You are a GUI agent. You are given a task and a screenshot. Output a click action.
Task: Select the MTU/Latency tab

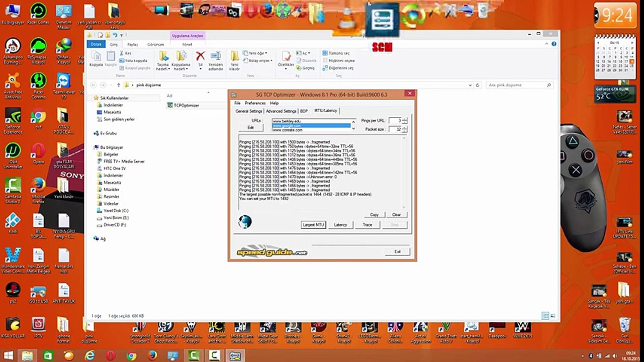click(325, 111)
